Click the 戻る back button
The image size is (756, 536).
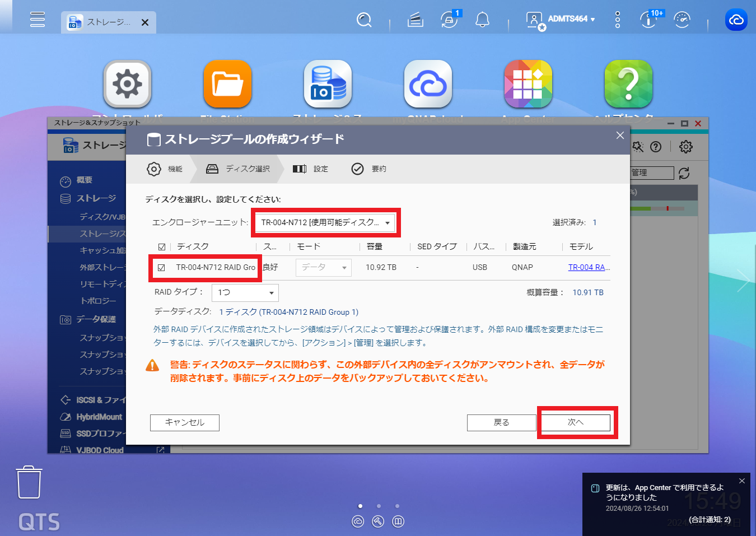click(502, 422)
